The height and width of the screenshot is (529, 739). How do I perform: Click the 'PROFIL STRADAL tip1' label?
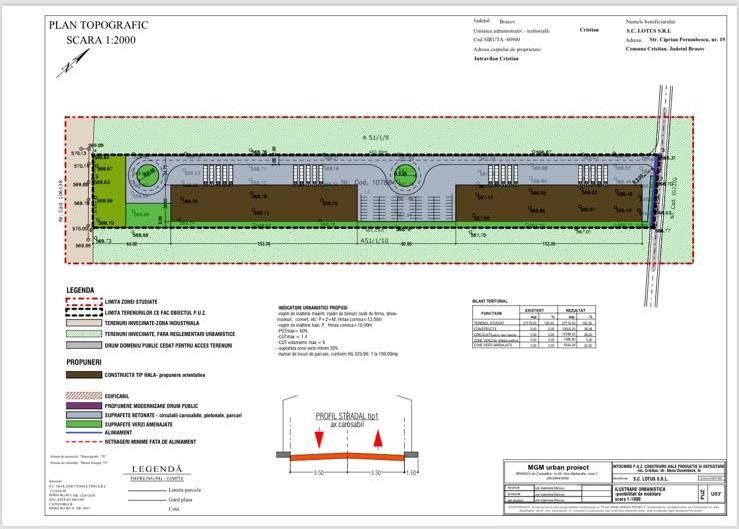(347, 416)
